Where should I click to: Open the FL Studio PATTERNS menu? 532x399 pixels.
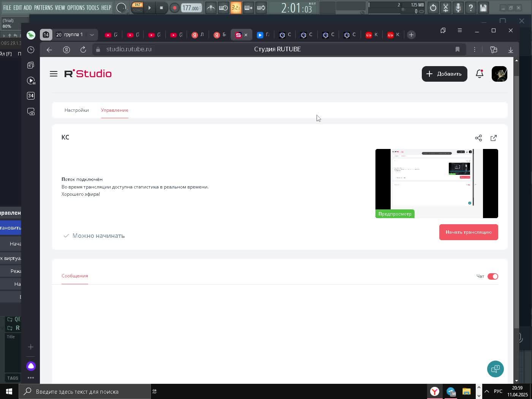click(x=43, y=8)
